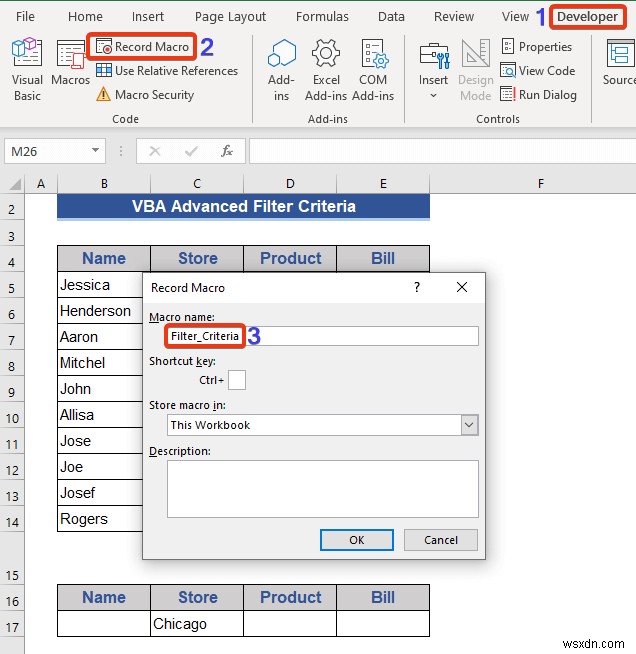636x654 pixels.
Task: Close the Record Macro dialog
Action: point(462,287)
